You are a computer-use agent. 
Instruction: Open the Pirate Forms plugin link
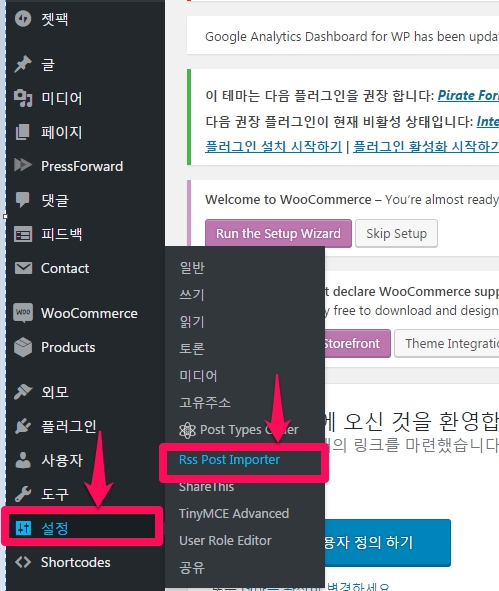(468, 95)
